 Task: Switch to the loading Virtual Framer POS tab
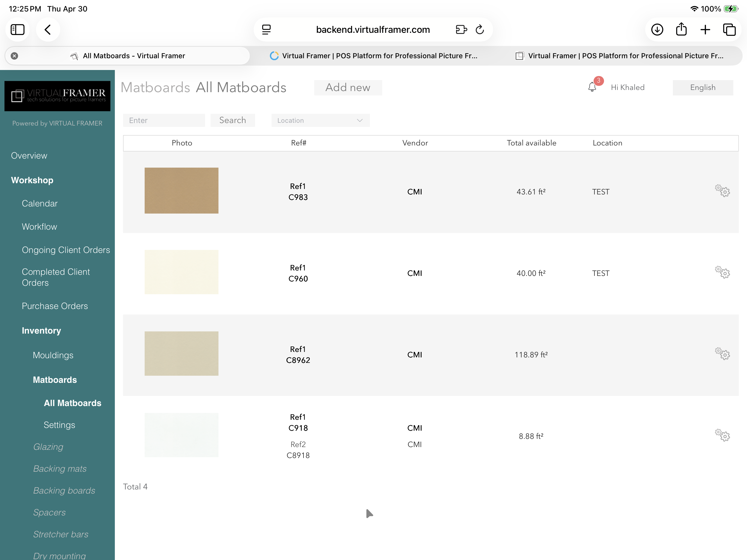373,56
